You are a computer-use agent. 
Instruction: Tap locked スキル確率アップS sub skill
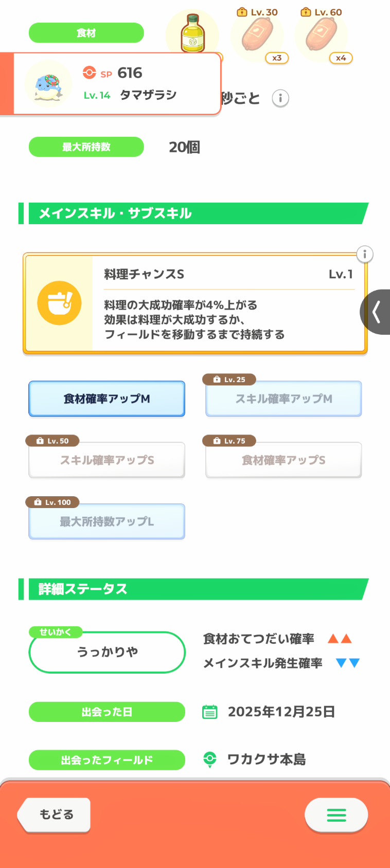point(107,460)
